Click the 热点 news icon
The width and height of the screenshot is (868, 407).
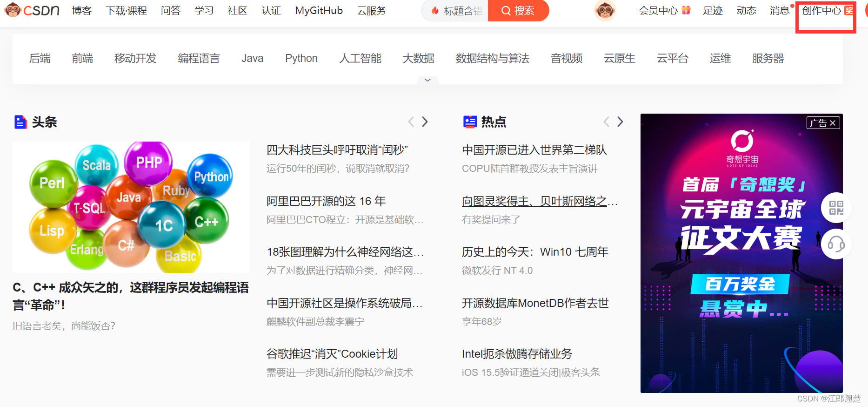point(470,122)
